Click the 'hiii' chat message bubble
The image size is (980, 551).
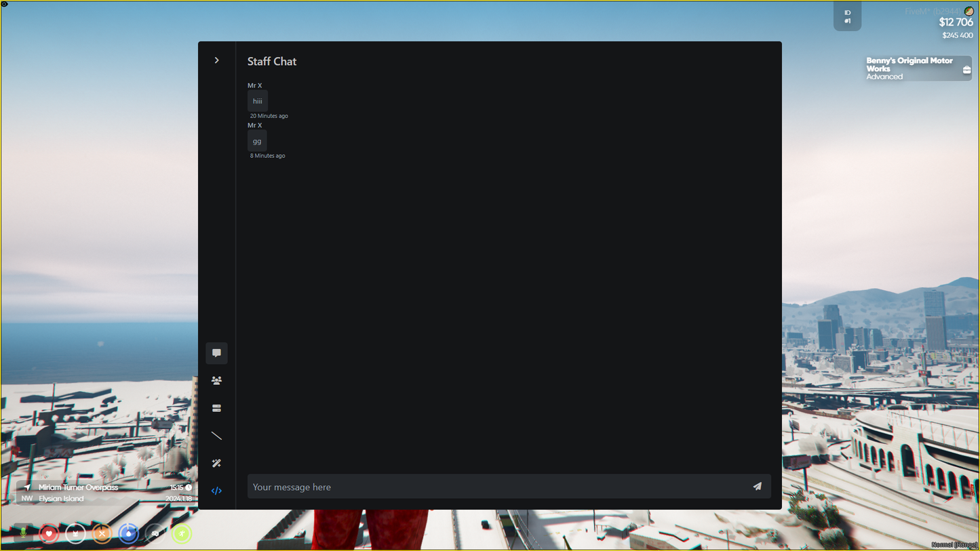(x=258, y=101)
